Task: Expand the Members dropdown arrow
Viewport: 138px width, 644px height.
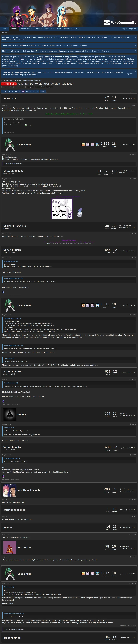Action: point(54,29)
